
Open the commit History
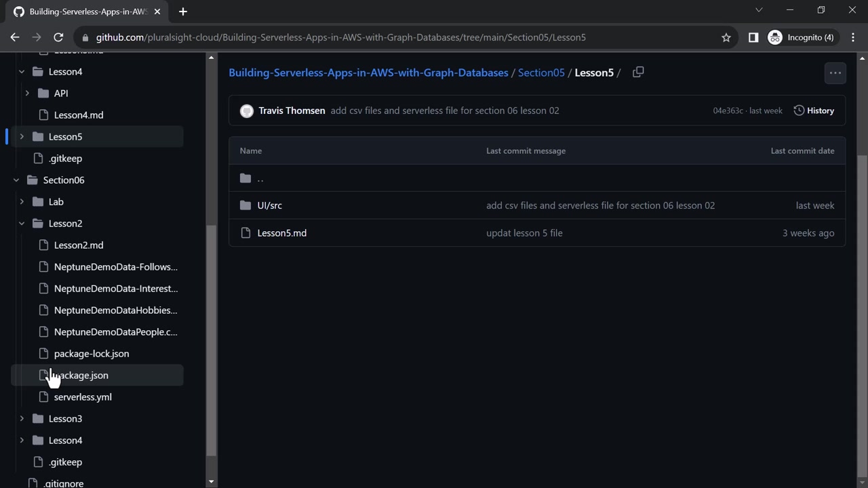814,110
